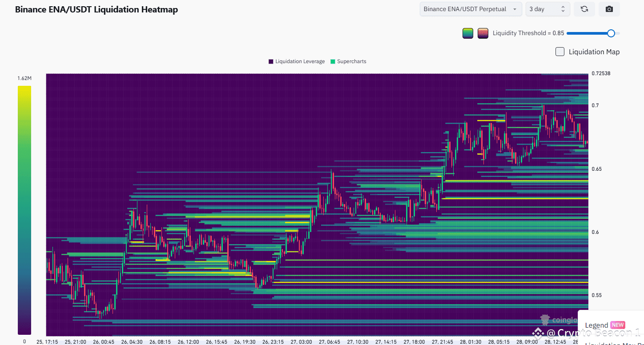Image resolution: width=644 pixels, height=345 pixels.
Task: Open the Binance ENA/USDT Perpetual dropdown
Action: pos(471,9)
